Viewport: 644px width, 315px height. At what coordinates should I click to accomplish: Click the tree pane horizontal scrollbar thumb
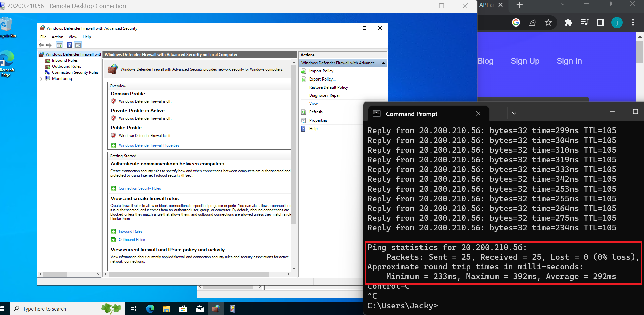tap(55, 274)
